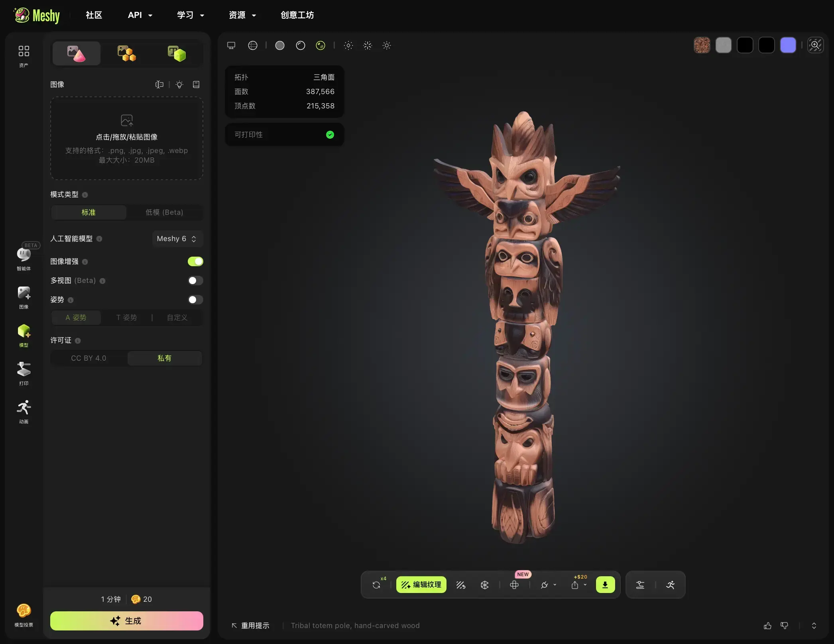Click the zoom magnifier icon at top right
This screenshot has width=834, height=644.
coord(815,45)
